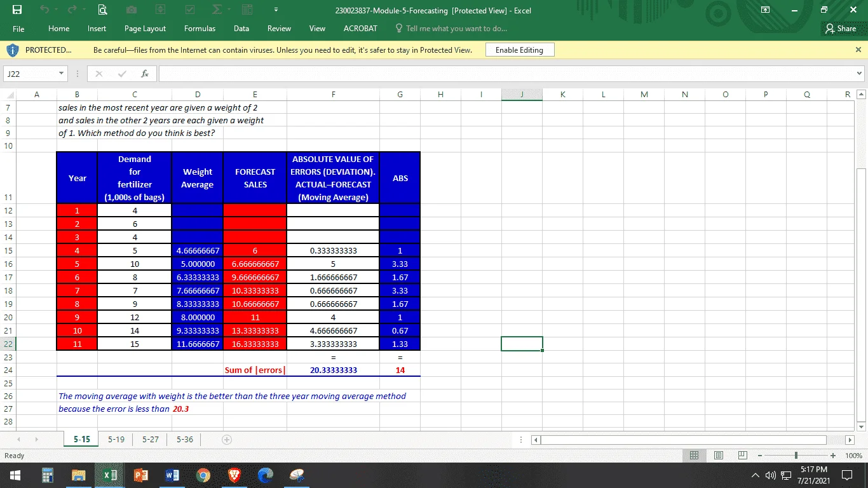
Task: Open the Name Box dropdown
Action: [x=61, y=74]
